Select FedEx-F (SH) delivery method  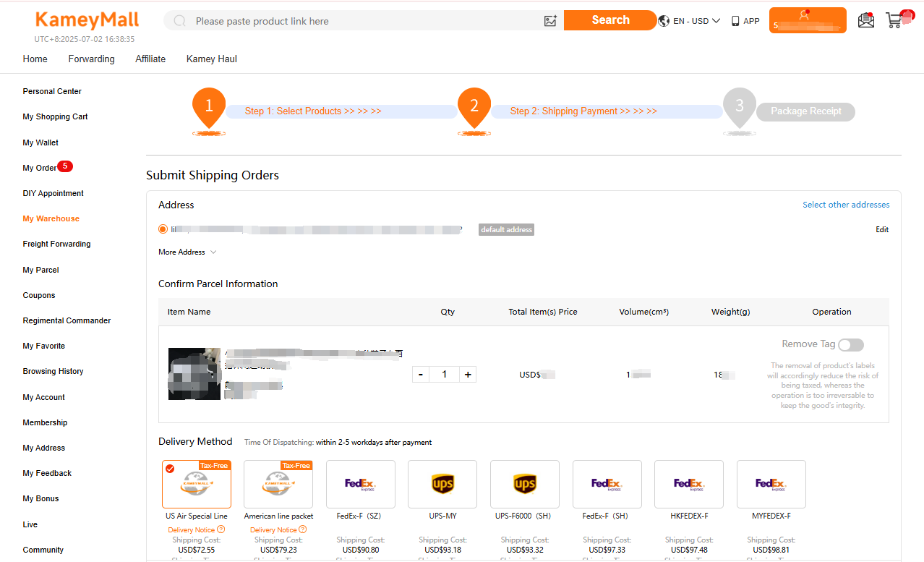coord(607,484)
